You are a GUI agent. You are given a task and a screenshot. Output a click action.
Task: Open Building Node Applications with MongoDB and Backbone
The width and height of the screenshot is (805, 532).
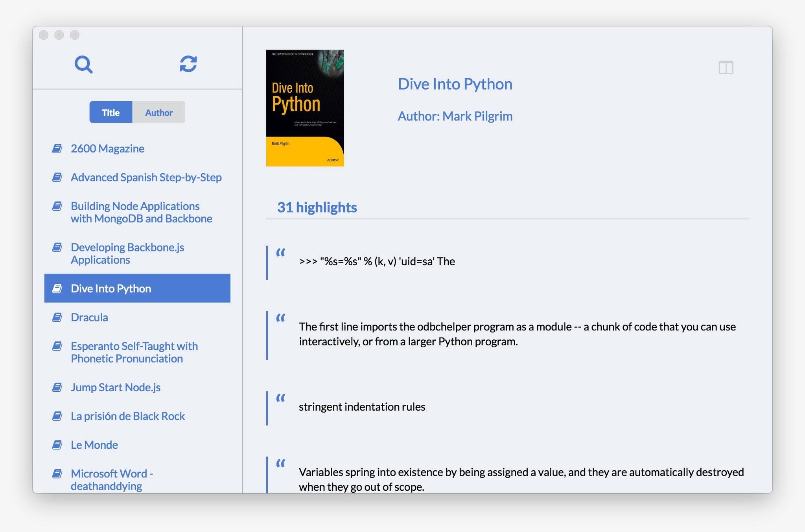click(x=137, y=212)
